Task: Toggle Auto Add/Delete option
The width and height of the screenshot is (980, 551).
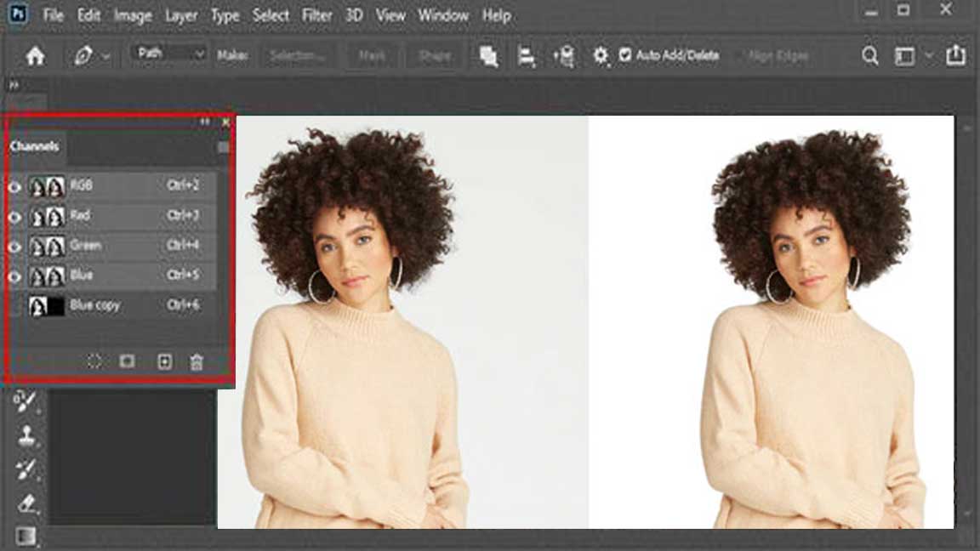Action: pos(625,55)
